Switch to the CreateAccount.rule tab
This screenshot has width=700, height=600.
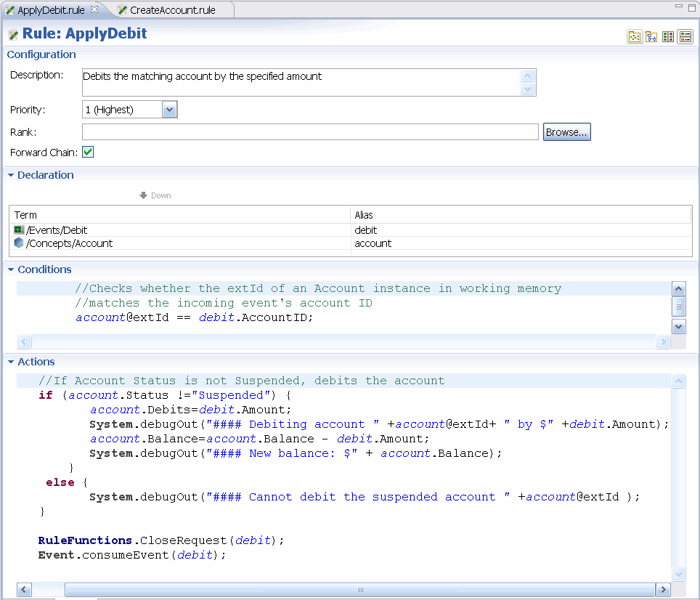(x=172, y=10)
